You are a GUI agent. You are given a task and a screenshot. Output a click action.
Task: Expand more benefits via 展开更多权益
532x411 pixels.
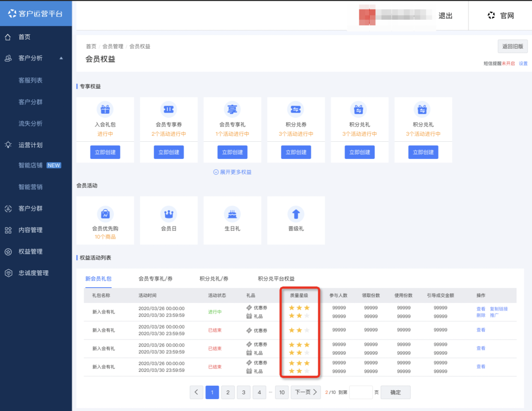pyautogui.click(x=232, y=172)
